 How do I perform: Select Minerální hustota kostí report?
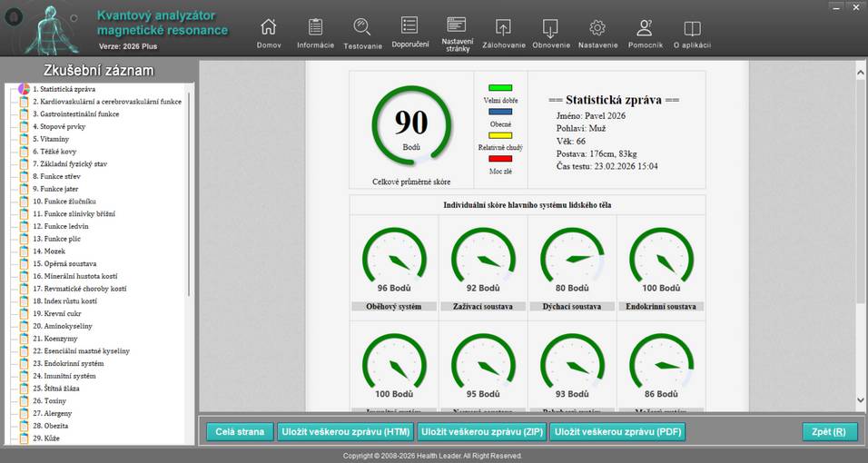[74, 276]
